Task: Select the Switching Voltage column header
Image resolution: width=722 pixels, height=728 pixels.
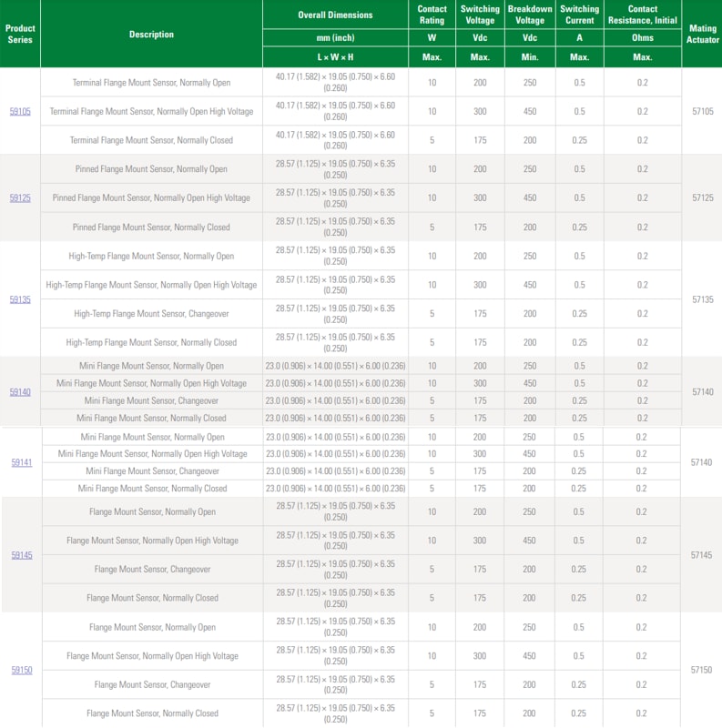Action: click(480, 15)
